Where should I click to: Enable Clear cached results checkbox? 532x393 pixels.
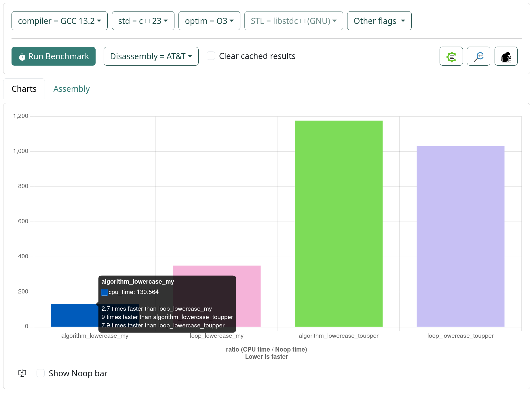pyautogui.click(x=211, y=56)
